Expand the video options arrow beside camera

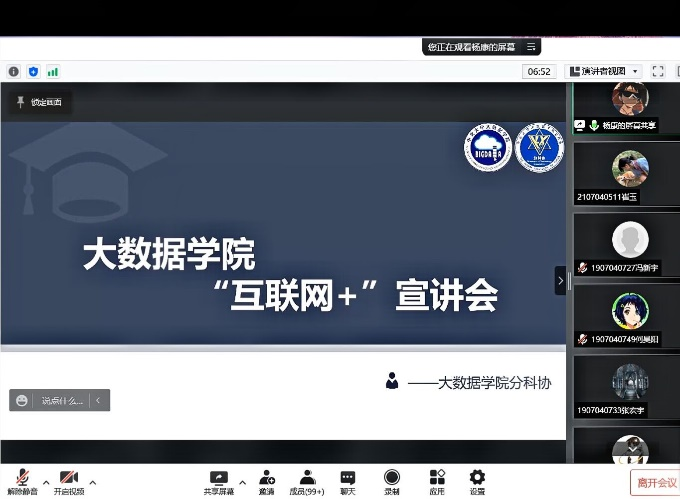(x=93, y=475)
